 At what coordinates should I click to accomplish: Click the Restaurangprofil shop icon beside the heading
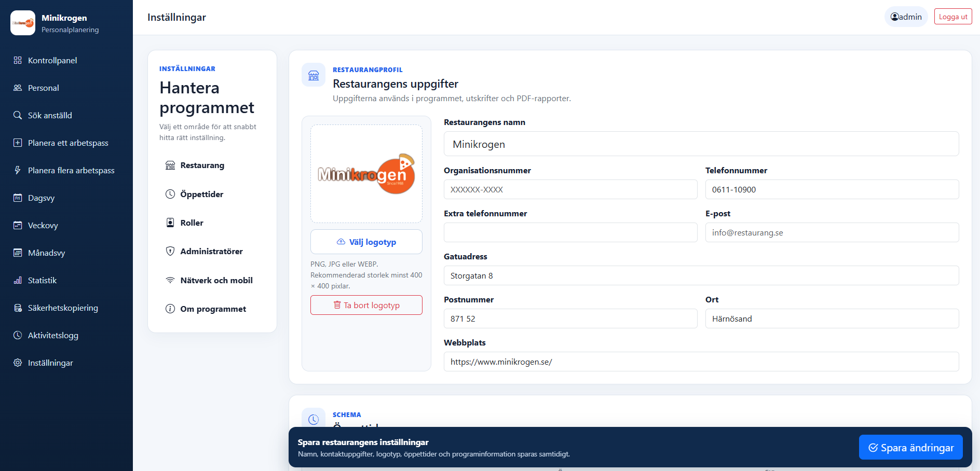coord(314,75)
